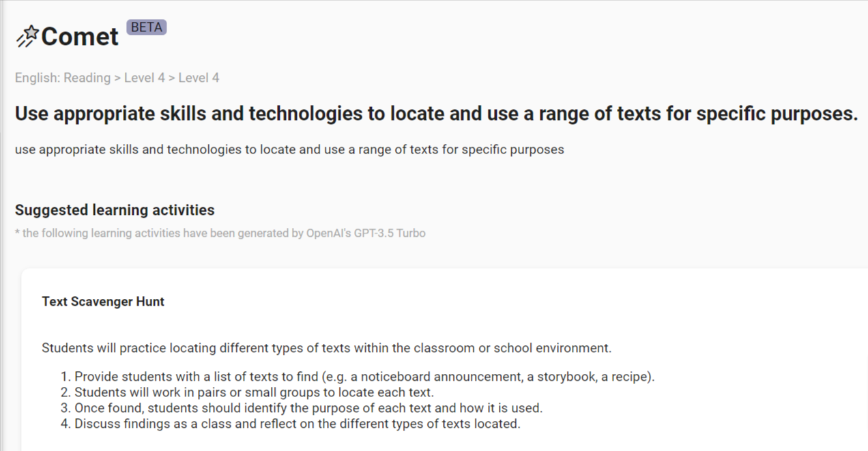Click the word Hunt in the card title

[149, 302]
